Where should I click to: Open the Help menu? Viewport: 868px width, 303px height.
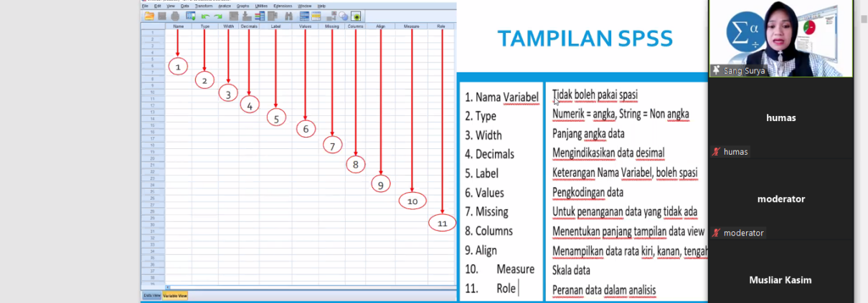(x=321, y=6)
